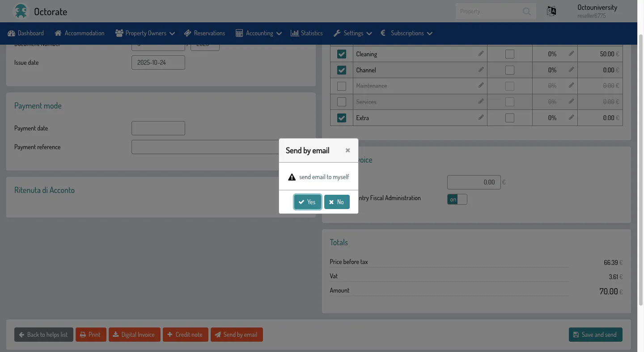This screenshot has width=644, height=352.
Task: Click the page vertical scrollbar
Action: (640, 170)
